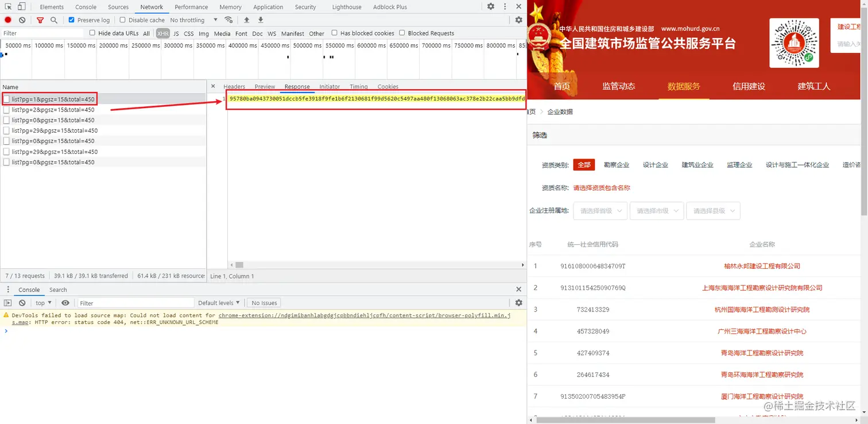Clear the console with the ban icon

tap(22, 303)
